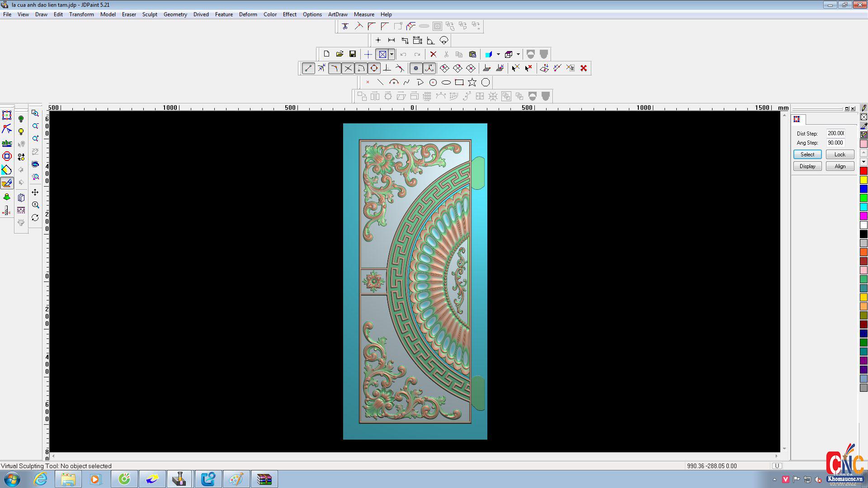The height and width of the screenshot is (488, 868).
Task: Open the ArtDraw menu
Action: (338, 14)
